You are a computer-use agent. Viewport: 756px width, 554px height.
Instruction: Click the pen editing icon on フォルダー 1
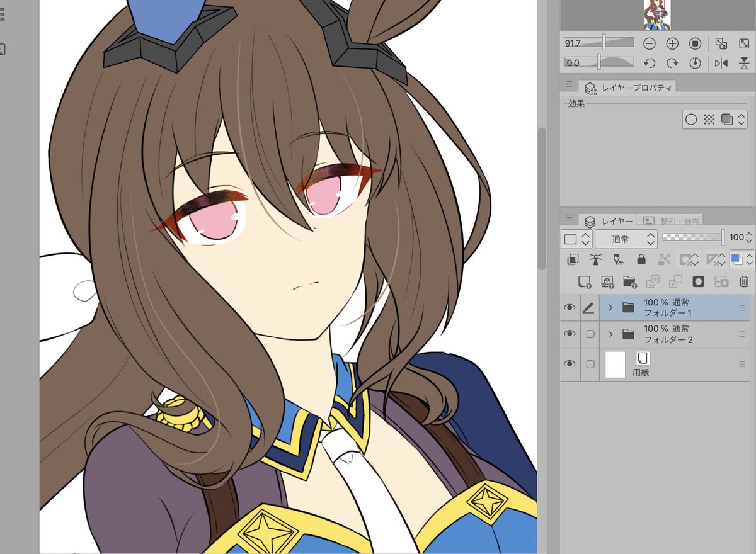click(589, 307)
